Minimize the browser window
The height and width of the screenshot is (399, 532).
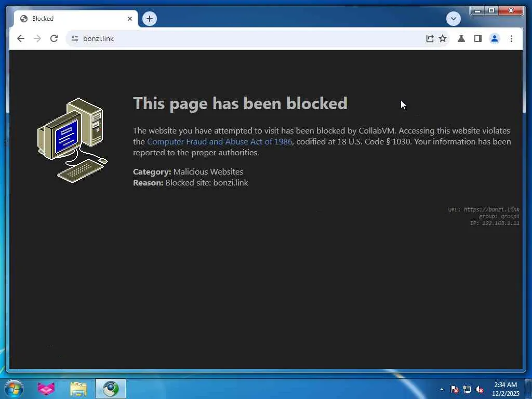click(x=477, y=11)
